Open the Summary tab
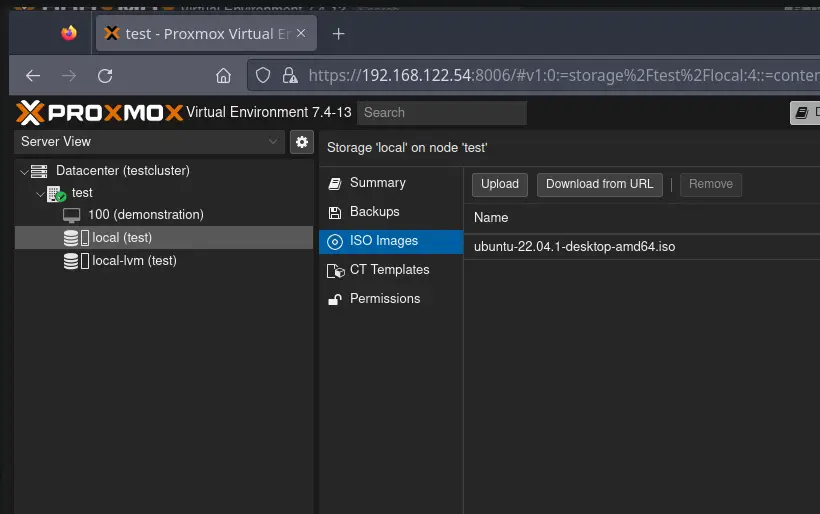Viewport: 820px width, 514px height. 391,183
